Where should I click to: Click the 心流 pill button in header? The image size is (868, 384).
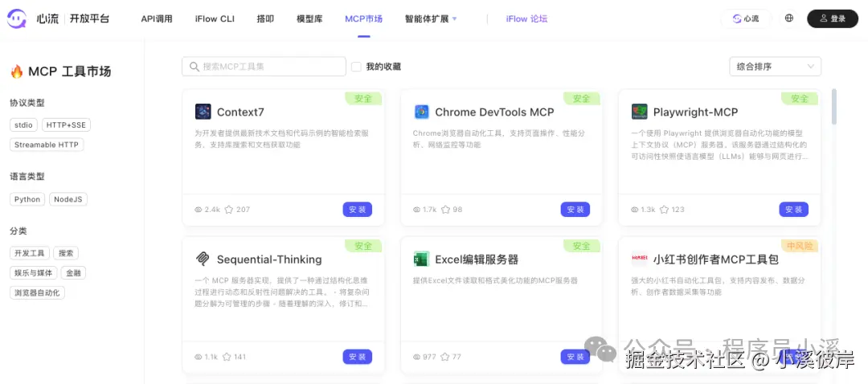pos(746,18)
